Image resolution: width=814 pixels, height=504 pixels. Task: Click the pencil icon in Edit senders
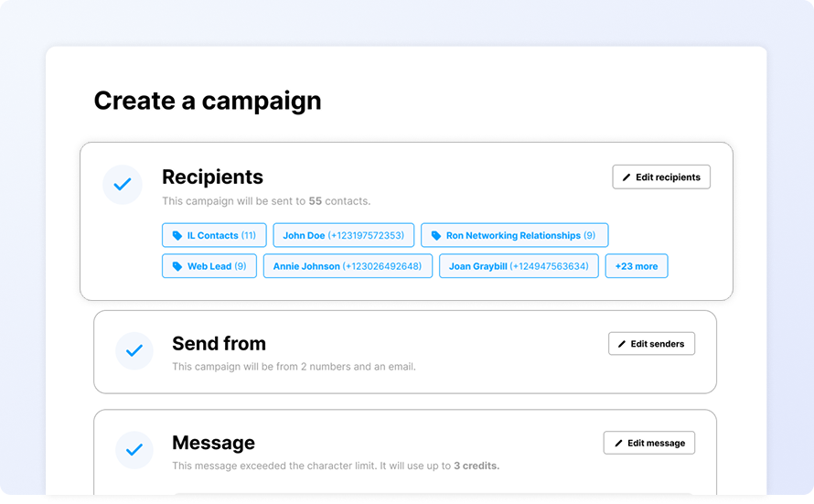(x=621, y=344)
